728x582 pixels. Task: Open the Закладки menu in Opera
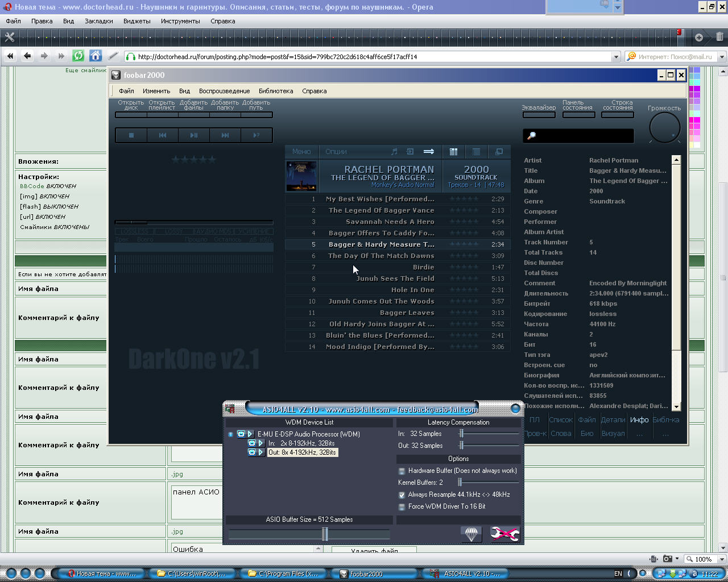coord(99,21)
